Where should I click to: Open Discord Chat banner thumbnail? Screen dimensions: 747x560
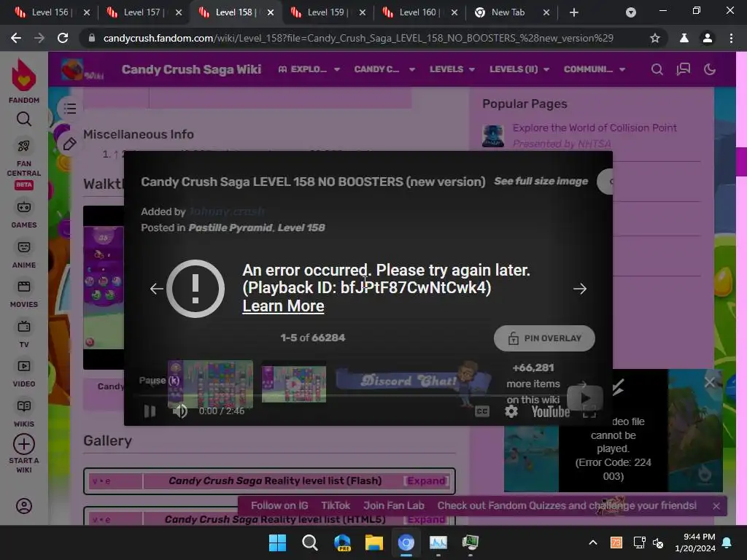pyautogui.click(x=414, y=383)
